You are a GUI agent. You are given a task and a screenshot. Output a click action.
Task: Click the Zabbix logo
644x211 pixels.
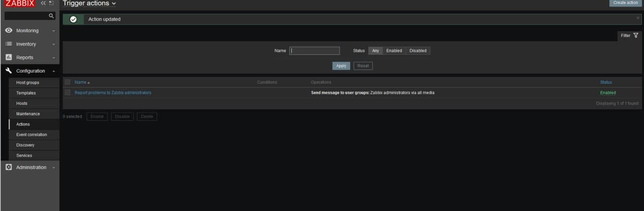pyautogui.click(x=20, y=3)
